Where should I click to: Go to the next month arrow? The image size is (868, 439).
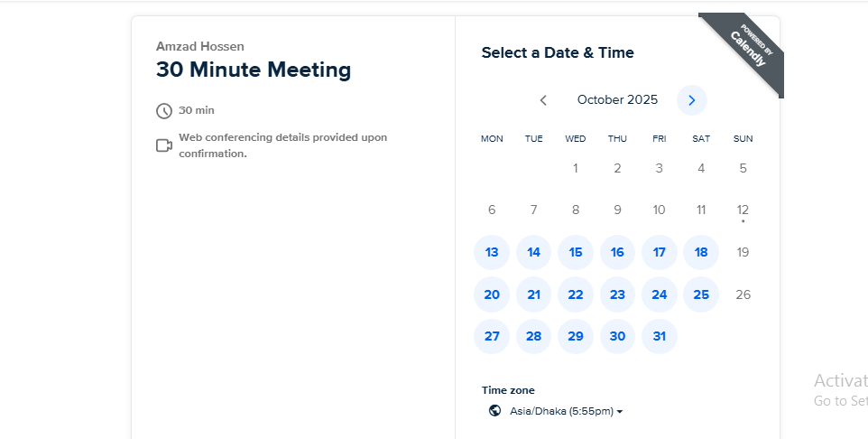(692, 100)
